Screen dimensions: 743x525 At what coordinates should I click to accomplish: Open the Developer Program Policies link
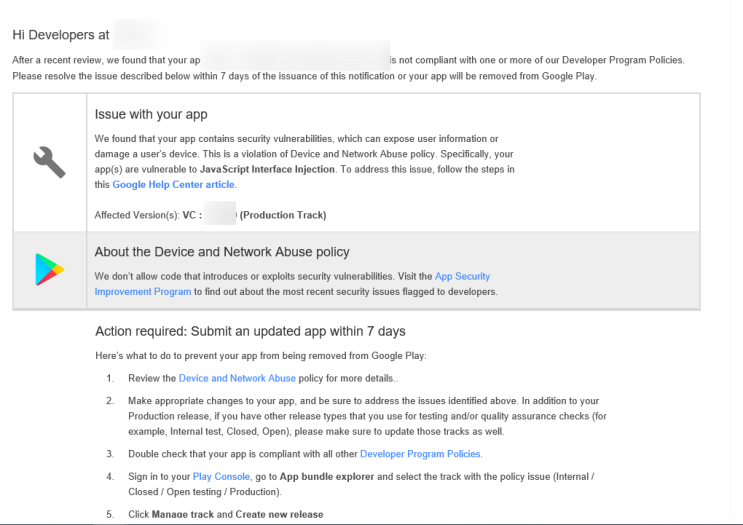pos(420,454)
